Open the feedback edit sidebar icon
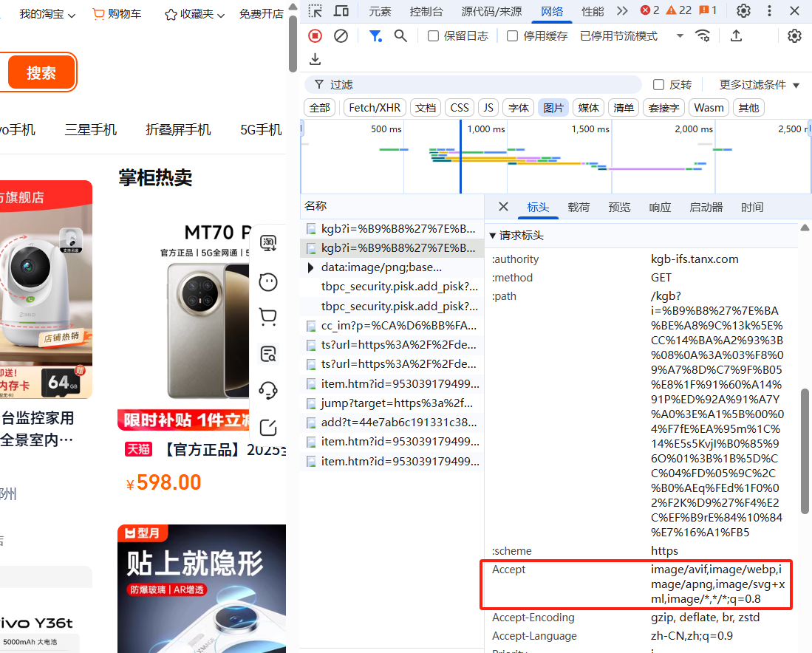Viewport: 812px width, 653px height. coord(268,428)
